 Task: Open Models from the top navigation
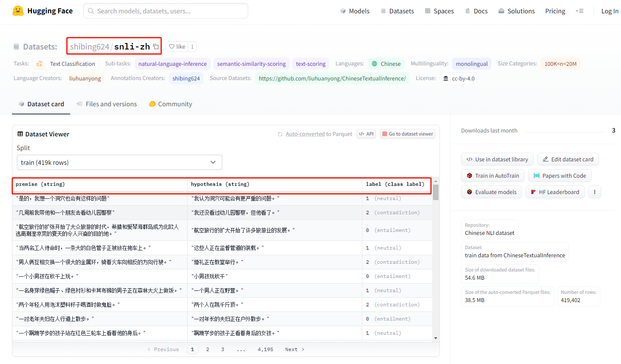tap(355, 11)
